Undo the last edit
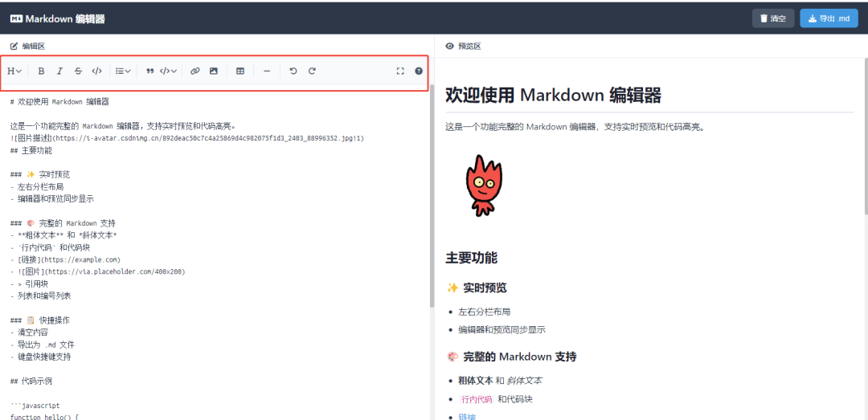868x420 pixels. pos(293,71)
